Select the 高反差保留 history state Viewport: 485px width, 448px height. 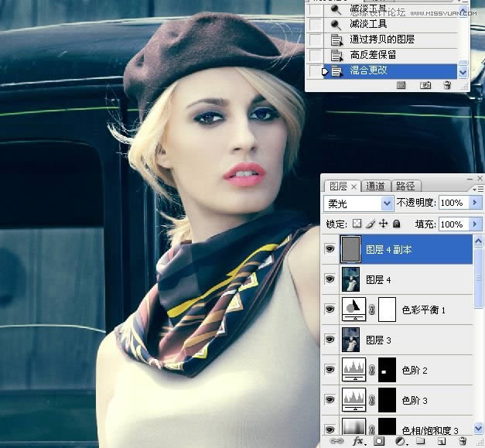[x=373, y=55]
